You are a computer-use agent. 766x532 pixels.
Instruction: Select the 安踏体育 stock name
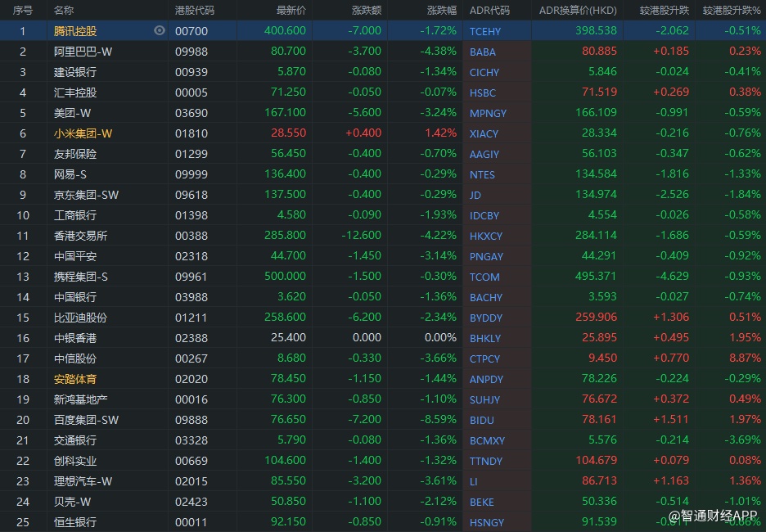pos(75,379)
